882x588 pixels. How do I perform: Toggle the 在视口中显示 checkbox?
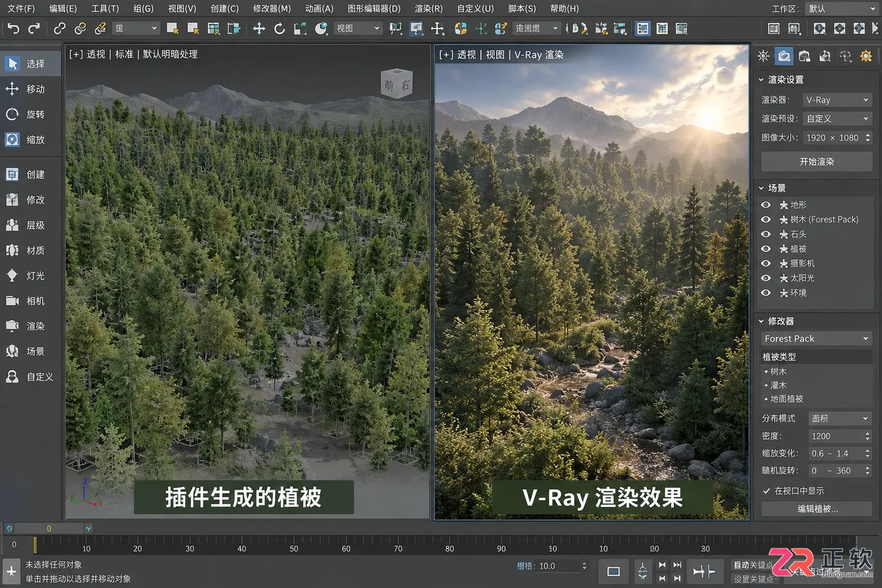click(766, 491)
